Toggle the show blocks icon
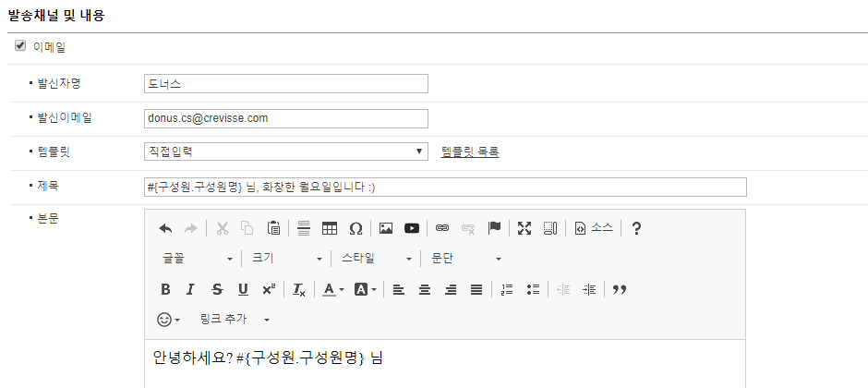This screenshot has width=868, height=388. click(x=549, y=228)
